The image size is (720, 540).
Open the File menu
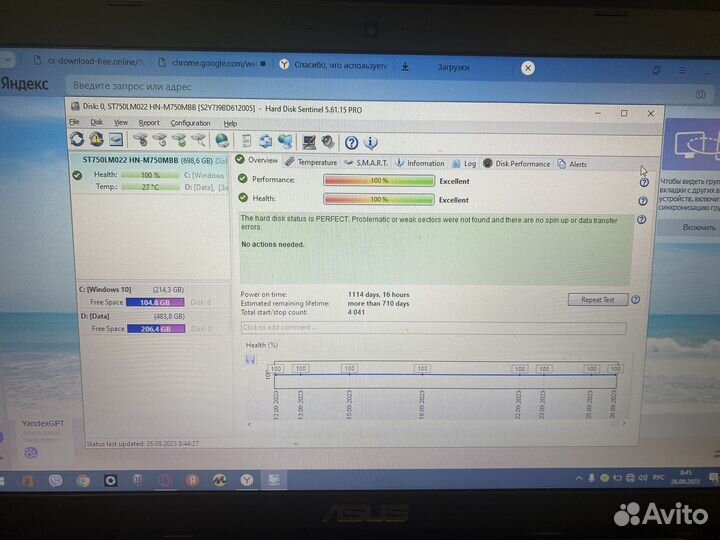(74, 122)
